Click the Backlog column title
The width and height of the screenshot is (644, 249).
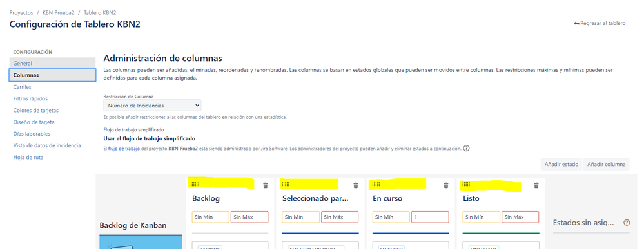pyautogui.click(x=206, y=199)
